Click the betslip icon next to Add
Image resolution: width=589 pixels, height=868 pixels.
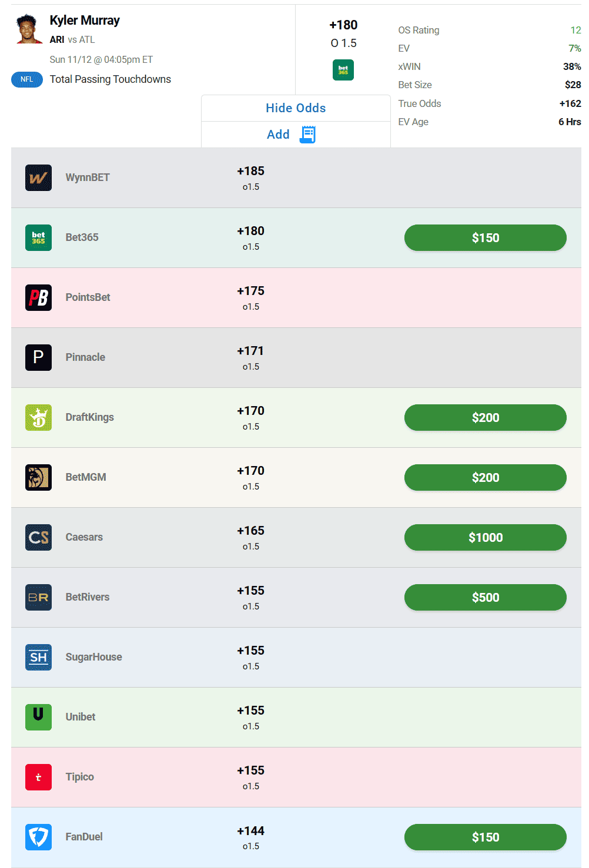[x=308, y=135]
